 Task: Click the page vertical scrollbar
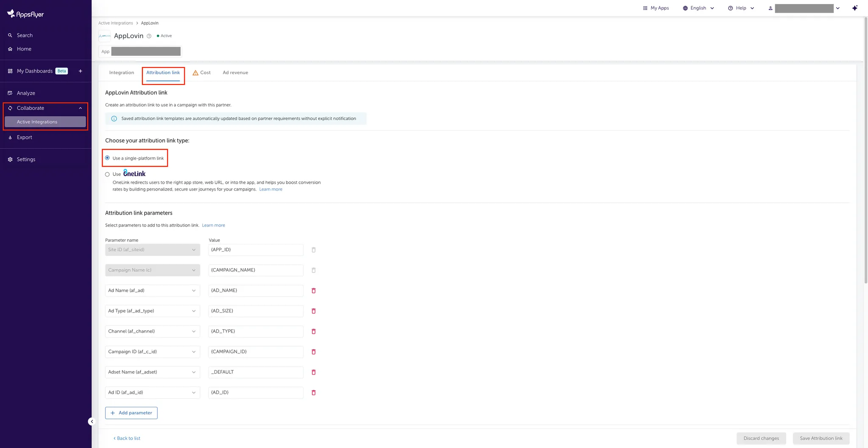click(865, 151)
